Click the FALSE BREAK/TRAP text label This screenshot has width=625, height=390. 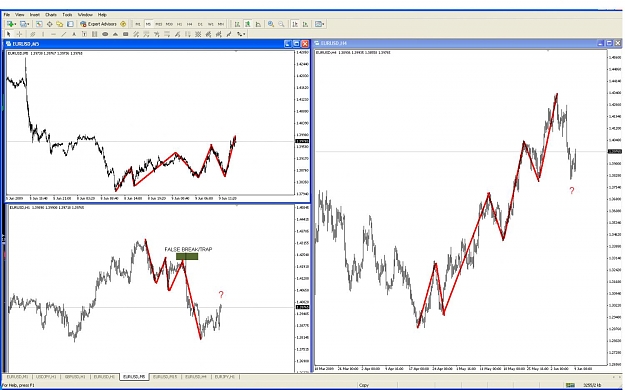(x=188, y=249)
